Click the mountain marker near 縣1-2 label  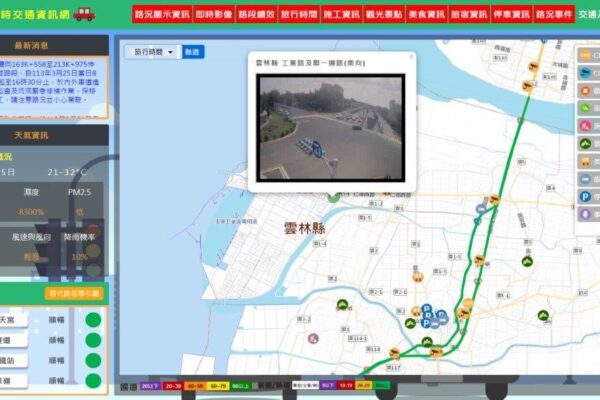(x=342, y=305)
